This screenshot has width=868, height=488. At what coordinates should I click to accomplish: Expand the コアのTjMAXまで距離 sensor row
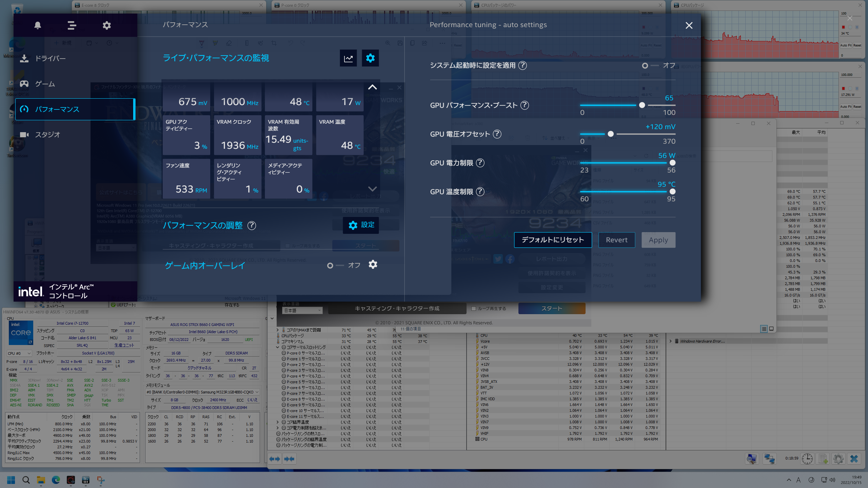[x=278, y=330]
